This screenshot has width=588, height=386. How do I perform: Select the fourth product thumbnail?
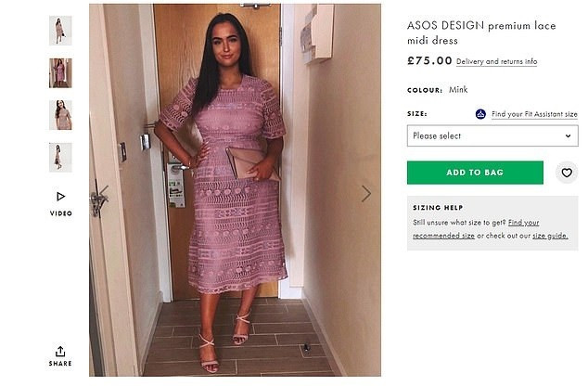pos(60,157)
